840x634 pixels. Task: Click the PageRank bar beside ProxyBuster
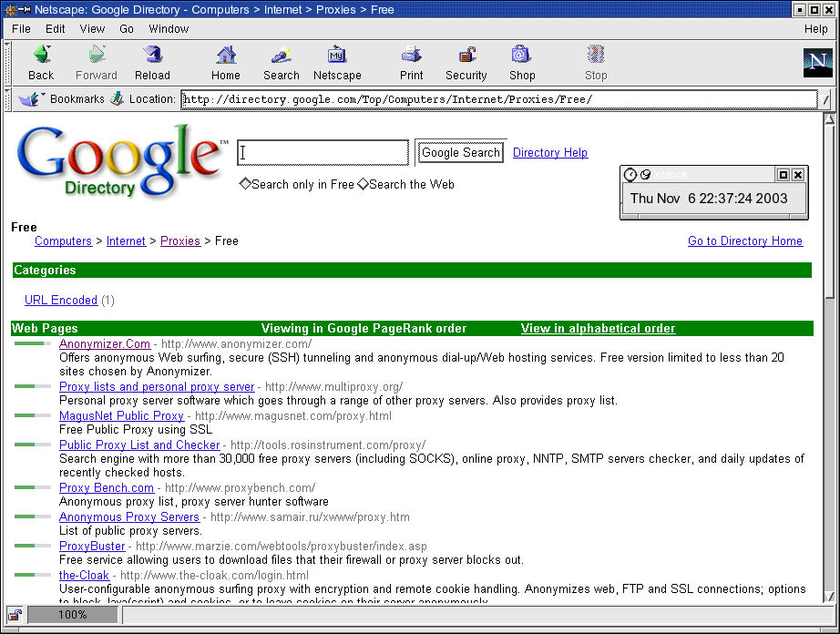coord(33,546)
